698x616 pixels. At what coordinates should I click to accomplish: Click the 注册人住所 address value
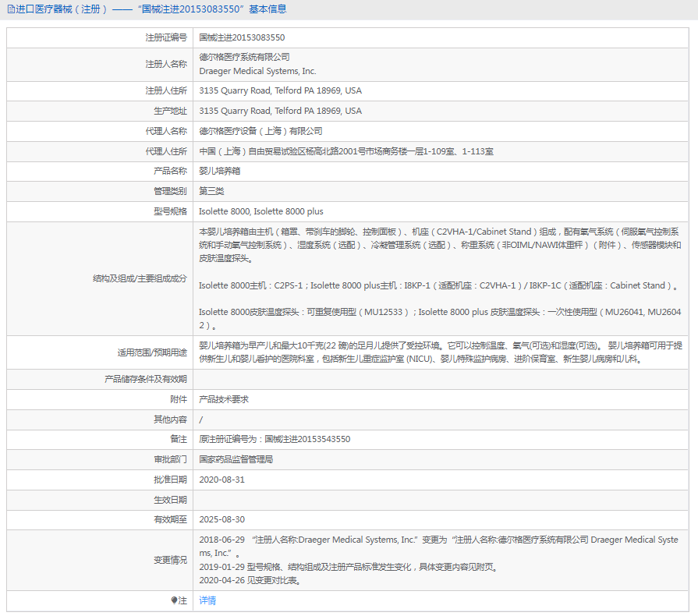pyautogui.click(x=280, y=91)
